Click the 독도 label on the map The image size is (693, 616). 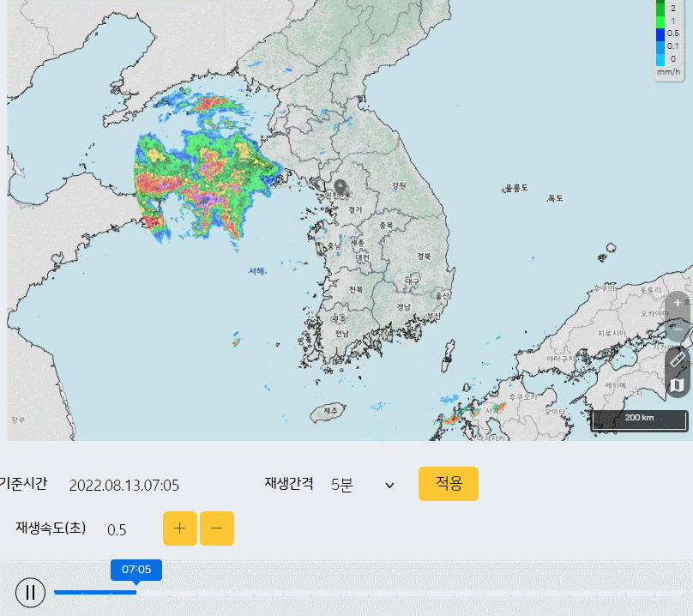[555, 198]
